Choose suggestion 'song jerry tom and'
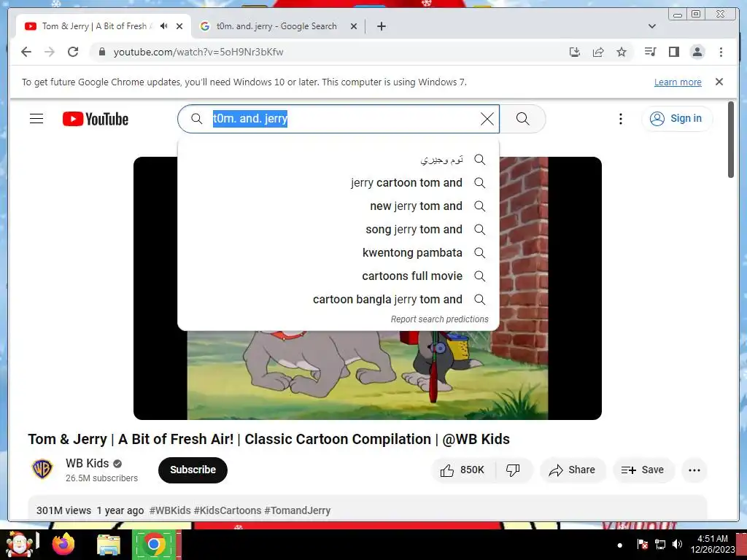Viewport: 747px width, 560px height. point(338,230)
